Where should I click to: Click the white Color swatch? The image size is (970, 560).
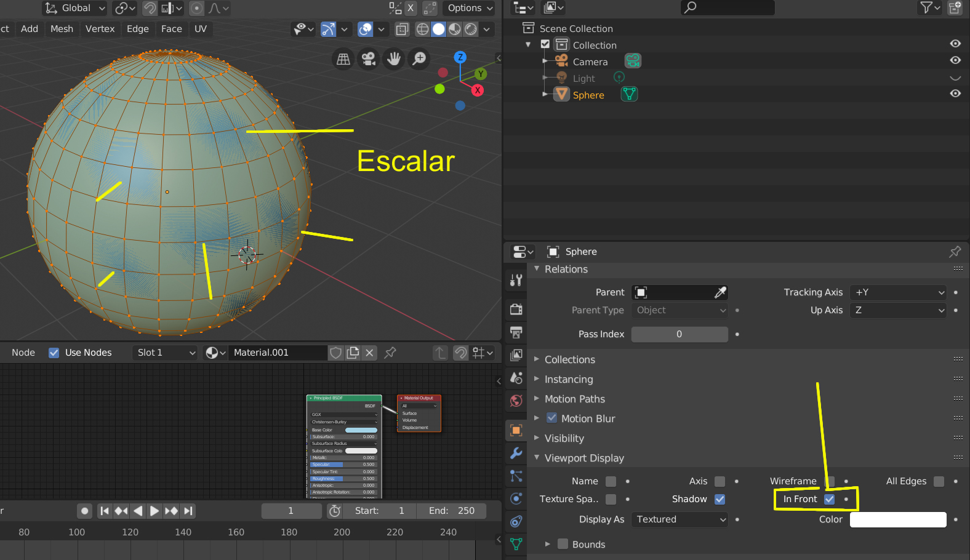(898, 519)
